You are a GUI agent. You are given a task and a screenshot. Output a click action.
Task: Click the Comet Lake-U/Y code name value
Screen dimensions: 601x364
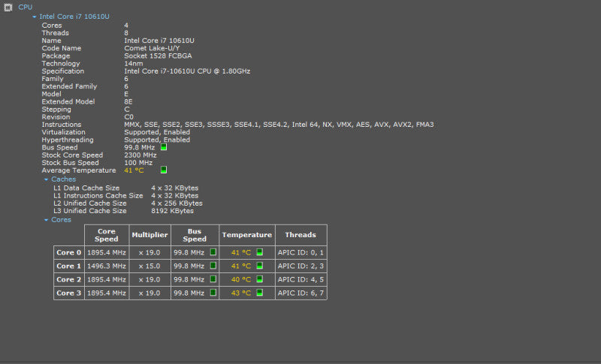click(x=152, y=48)
